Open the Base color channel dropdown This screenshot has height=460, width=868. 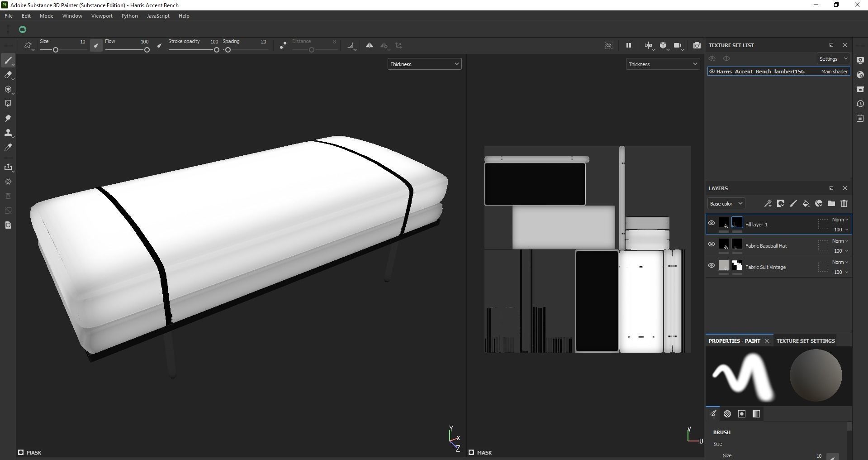(726, 204)
